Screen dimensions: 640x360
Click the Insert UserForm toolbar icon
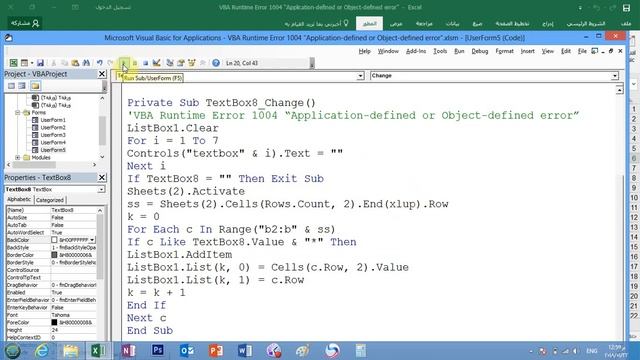click(24, 63)
